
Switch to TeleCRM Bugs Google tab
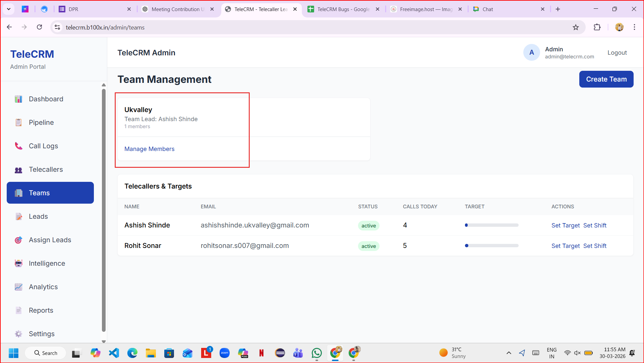point(343,9)
